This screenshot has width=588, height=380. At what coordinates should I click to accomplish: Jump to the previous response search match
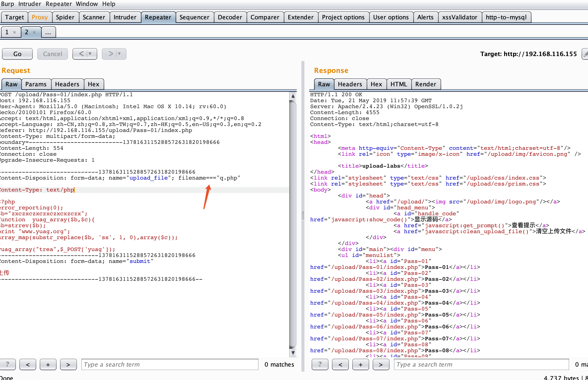pos(340,364)
